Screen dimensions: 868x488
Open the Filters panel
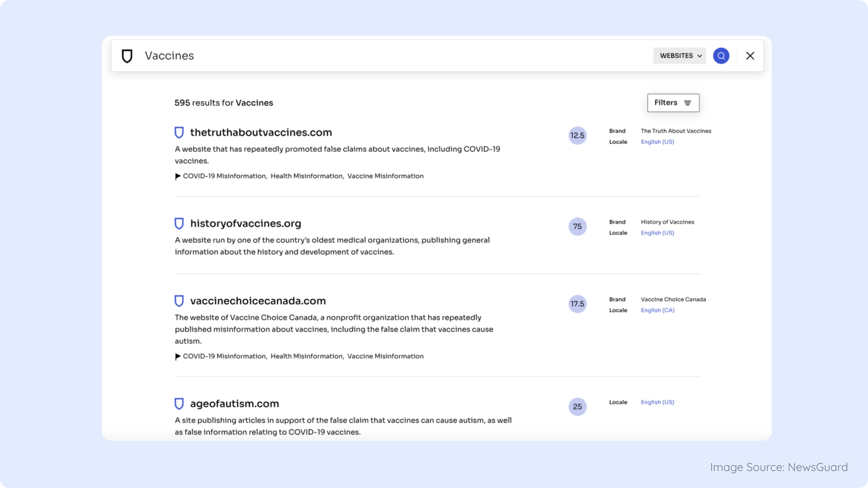673,103
